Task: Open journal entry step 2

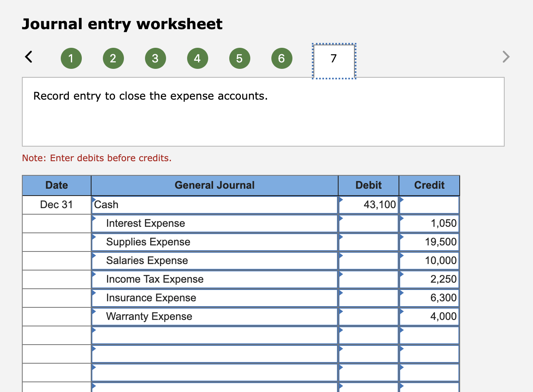Action: coord(113,58)
